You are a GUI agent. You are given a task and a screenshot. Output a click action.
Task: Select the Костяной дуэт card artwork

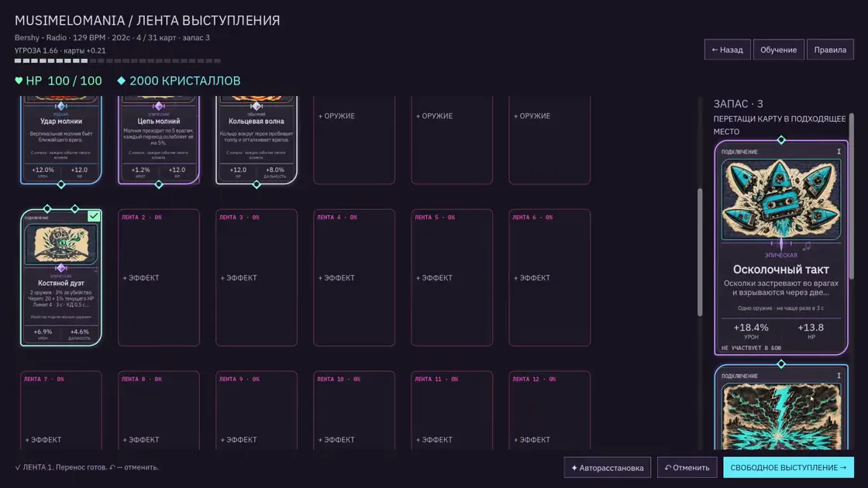click(x=61, y=243)
